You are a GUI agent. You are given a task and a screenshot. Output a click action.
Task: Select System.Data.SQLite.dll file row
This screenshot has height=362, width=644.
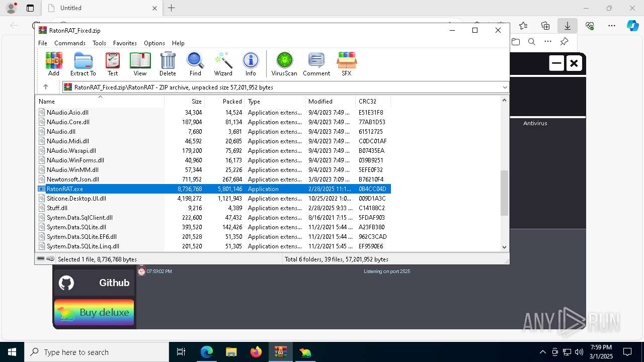(214, 227)
